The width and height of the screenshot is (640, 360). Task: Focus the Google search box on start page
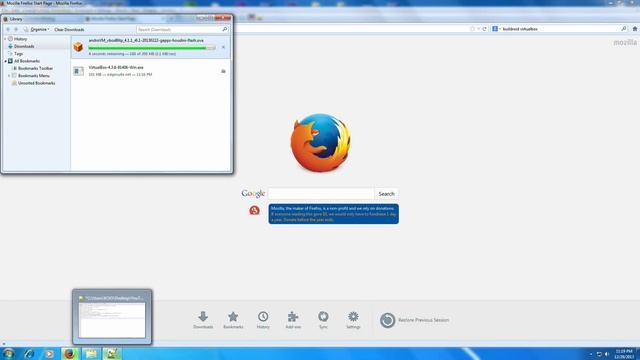[x=321, y=193]
